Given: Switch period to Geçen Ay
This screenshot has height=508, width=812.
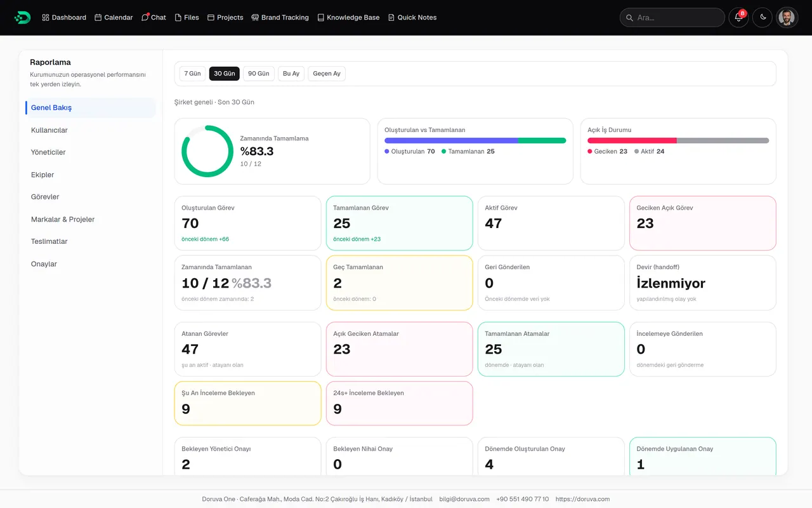Looking at the screenshot, I should point(327,74).
